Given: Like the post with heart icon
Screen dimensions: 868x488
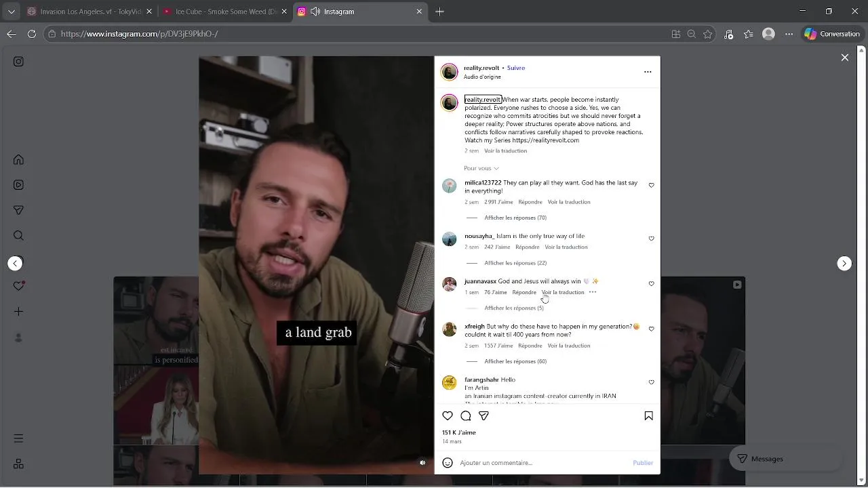Looking at the screenshot, I should [448, 415].
